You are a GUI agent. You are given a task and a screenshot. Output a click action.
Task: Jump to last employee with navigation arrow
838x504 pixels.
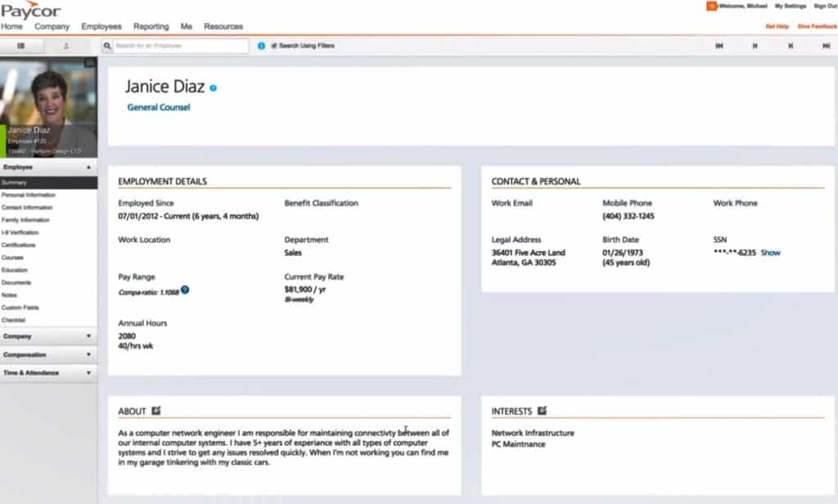click(x=827, y=46)
